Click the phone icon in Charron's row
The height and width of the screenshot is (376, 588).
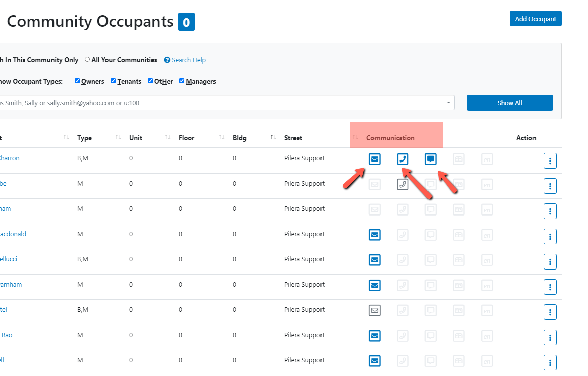[402, 159]
